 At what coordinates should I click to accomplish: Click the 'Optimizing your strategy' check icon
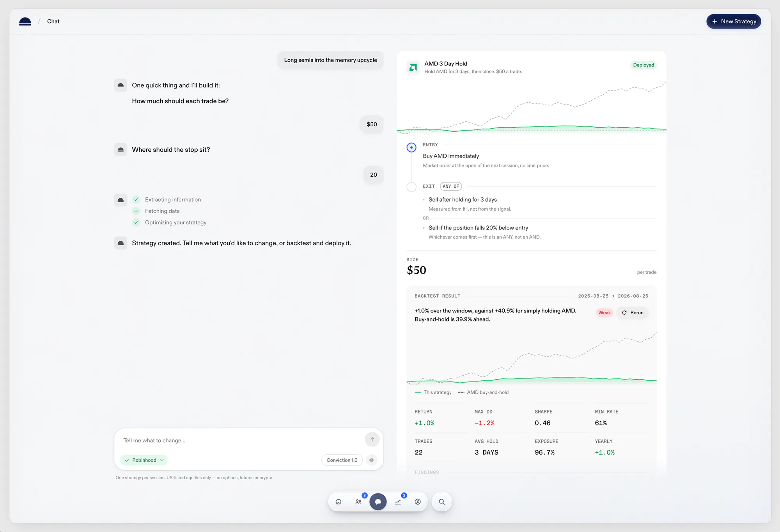[x=136, y=223]
